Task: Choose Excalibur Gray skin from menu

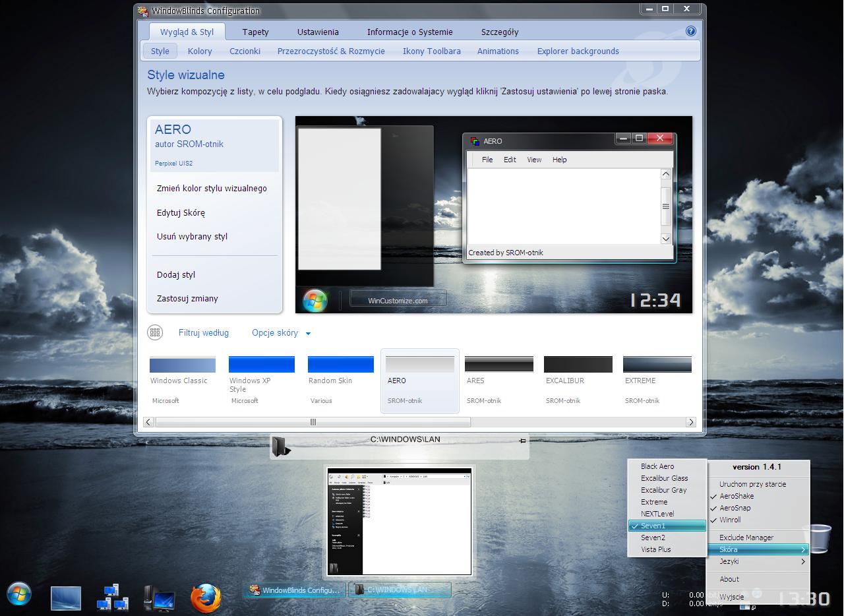Action: pyautogui.click(x=667, y=490)
